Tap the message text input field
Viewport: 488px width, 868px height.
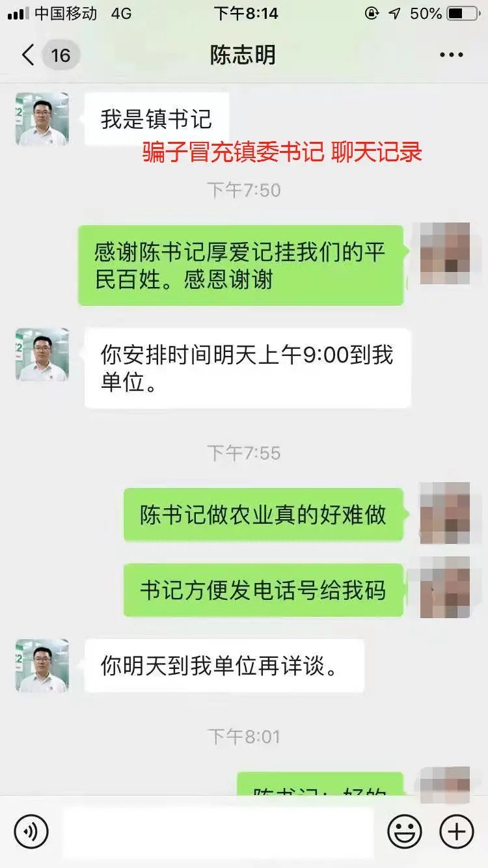218,831
